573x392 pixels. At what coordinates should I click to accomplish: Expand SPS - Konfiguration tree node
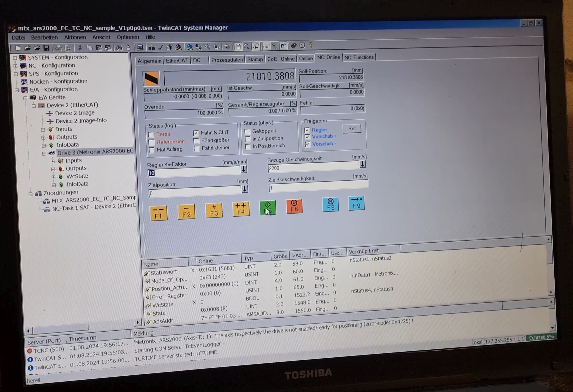click(x=16, y=74)
